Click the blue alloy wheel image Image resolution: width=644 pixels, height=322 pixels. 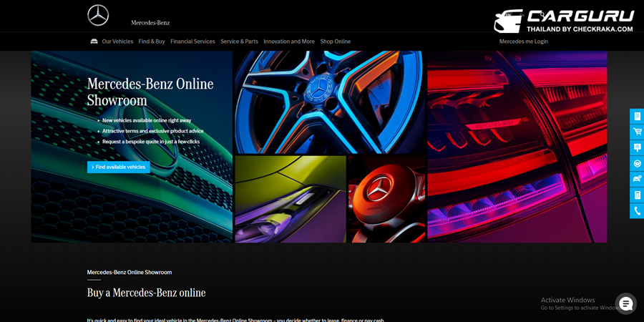(329, 102)
